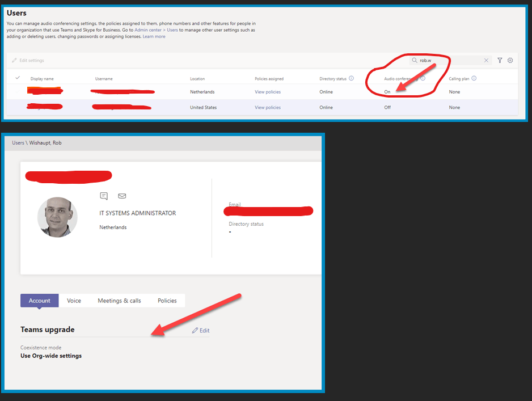Open the column settings gear icon

tap(510, 60)
